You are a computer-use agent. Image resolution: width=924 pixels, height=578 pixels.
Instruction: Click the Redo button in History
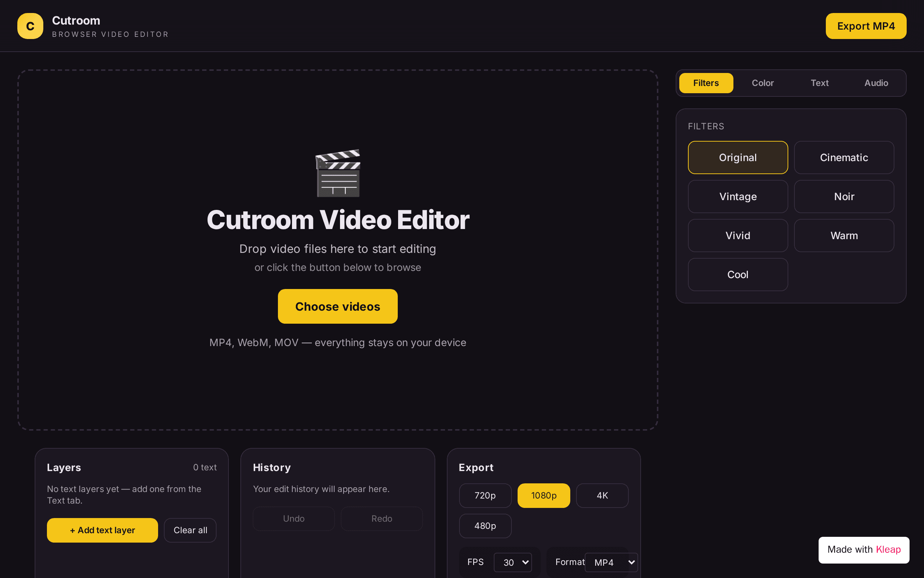click(382, 519)
